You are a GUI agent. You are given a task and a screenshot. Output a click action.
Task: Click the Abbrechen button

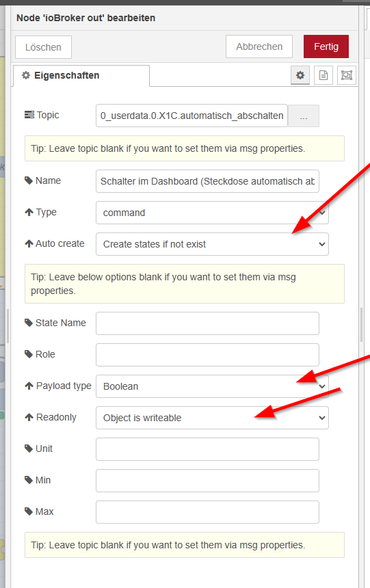[x=259, y=47]
